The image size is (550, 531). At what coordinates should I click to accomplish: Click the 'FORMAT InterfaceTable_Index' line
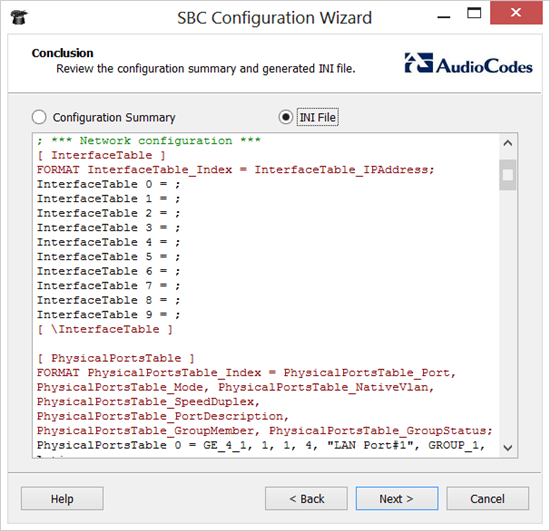[x=236, y=170]
